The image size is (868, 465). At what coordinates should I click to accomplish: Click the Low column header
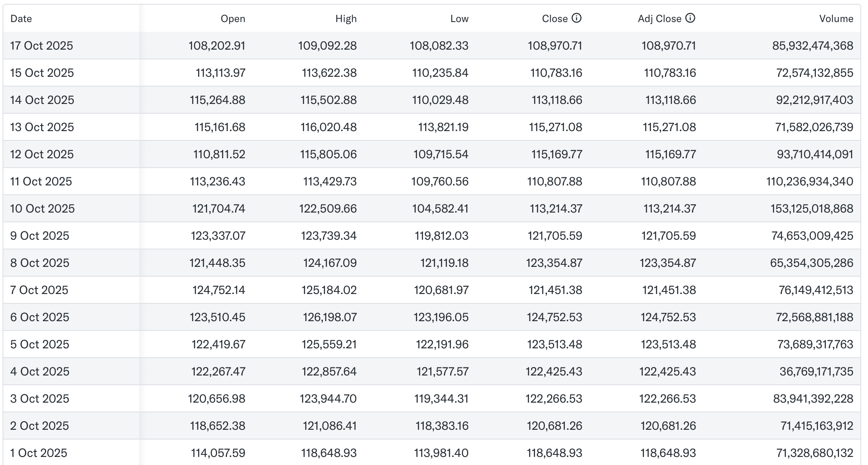tap(459, 19)
